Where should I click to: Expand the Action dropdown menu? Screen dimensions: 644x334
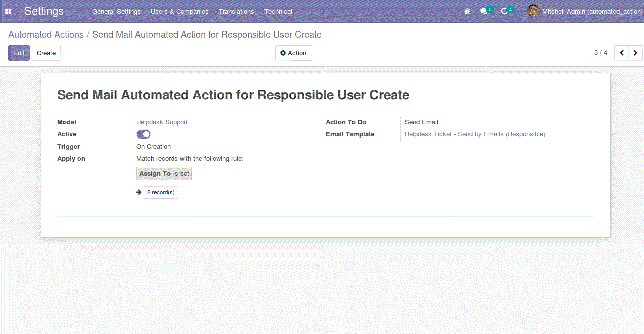pyautogui.click(x=294, y=53)
